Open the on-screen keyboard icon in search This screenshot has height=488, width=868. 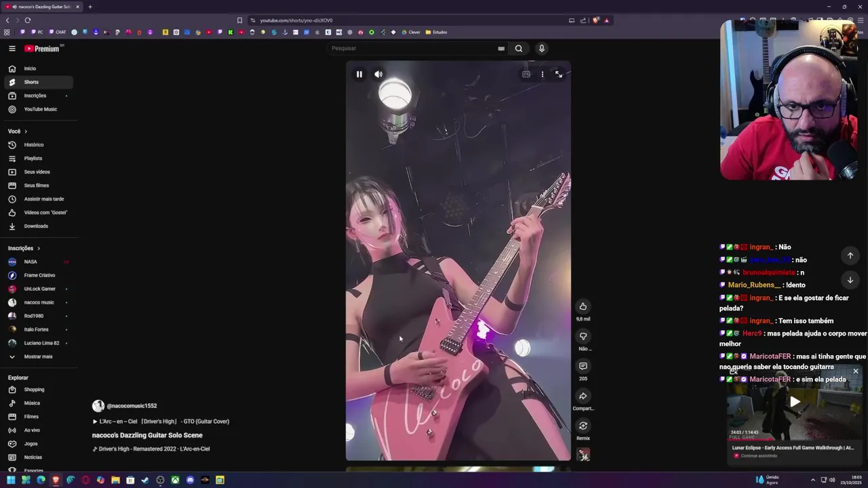[x=501, y=48]
